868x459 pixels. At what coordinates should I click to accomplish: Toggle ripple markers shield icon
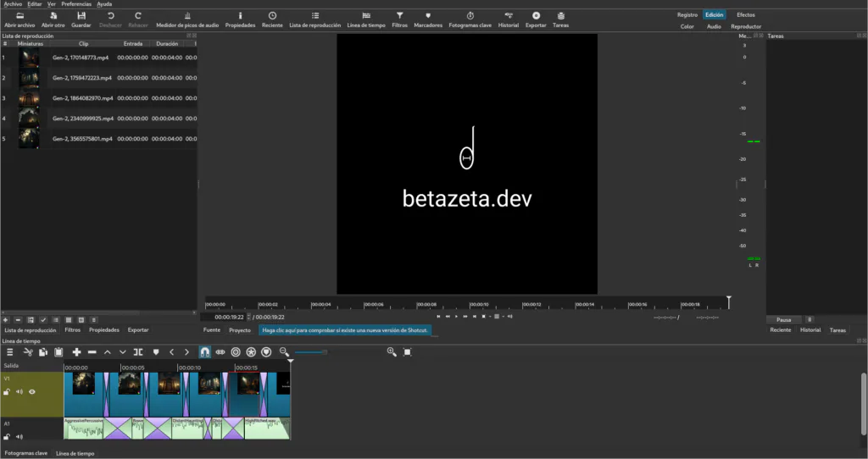click(x=266, y=351)
